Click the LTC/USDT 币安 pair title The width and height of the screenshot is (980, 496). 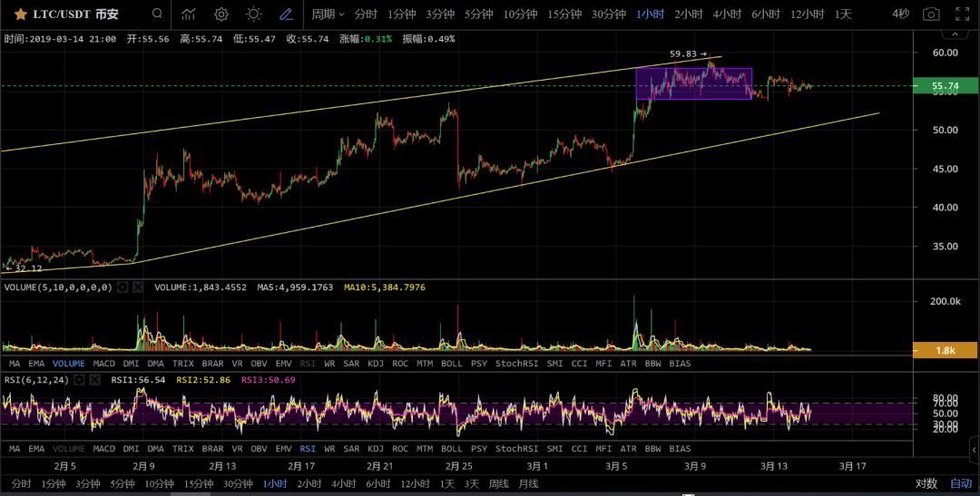(x=75, y=14)
